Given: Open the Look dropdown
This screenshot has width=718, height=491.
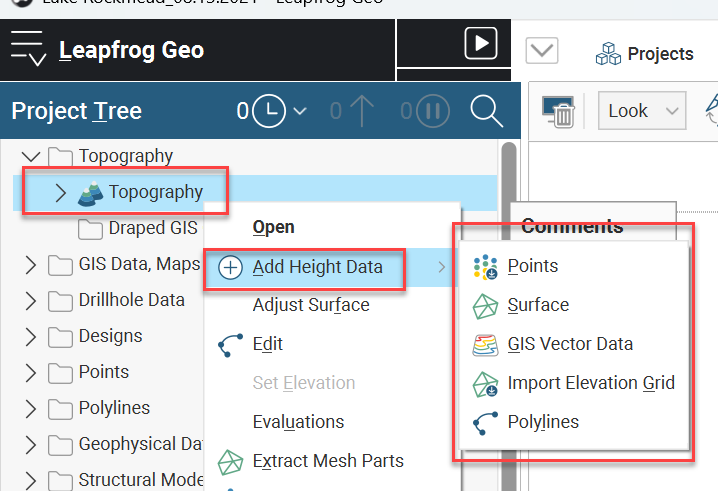Looking at the screenshot, I should (642, 111).
